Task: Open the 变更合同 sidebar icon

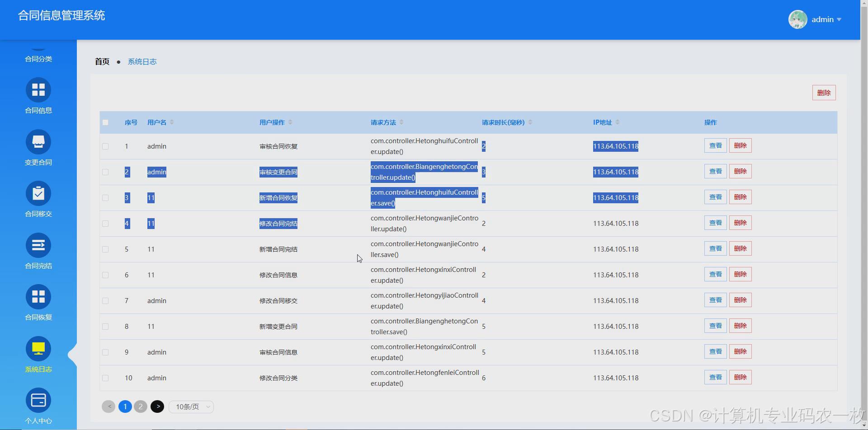Action: coord(38,142)
